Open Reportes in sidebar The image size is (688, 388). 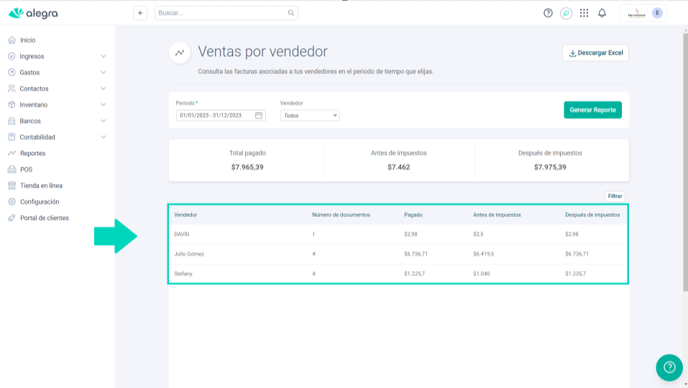(32, 153)
